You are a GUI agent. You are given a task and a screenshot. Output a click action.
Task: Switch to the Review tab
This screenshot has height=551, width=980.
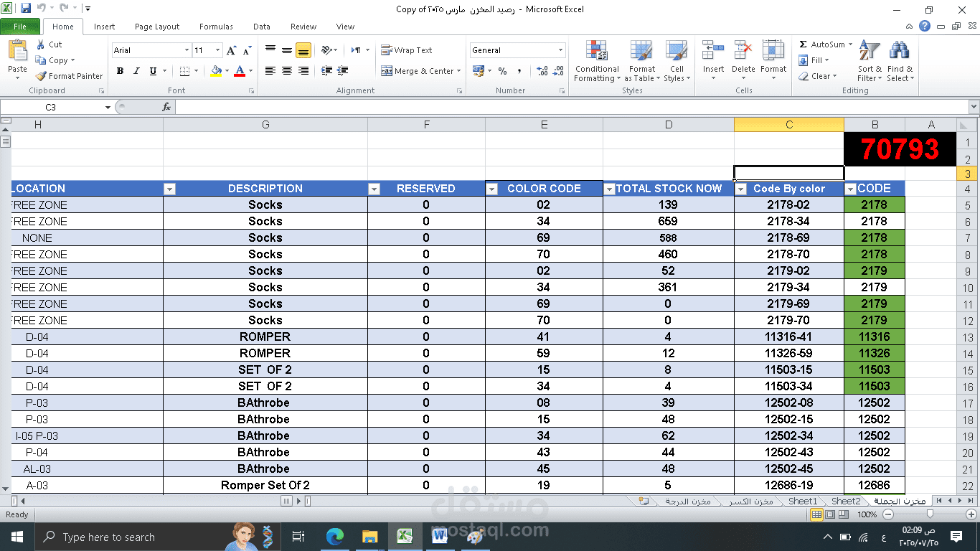[303, 27]
